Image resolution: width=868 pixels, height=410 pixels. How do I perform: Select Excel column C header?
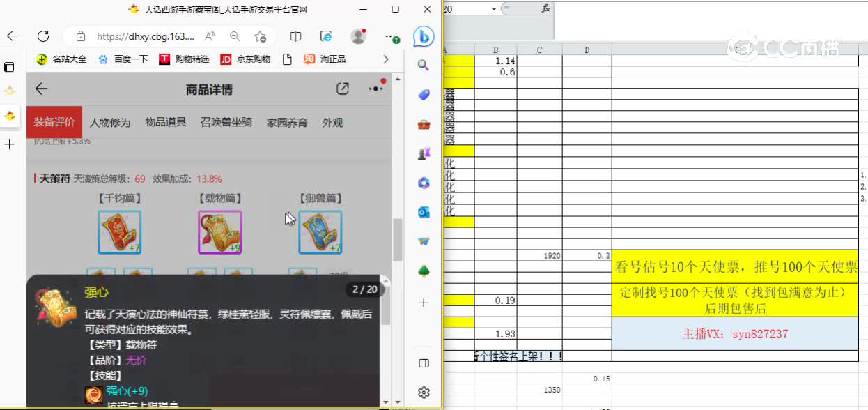(x=540, y=50)
